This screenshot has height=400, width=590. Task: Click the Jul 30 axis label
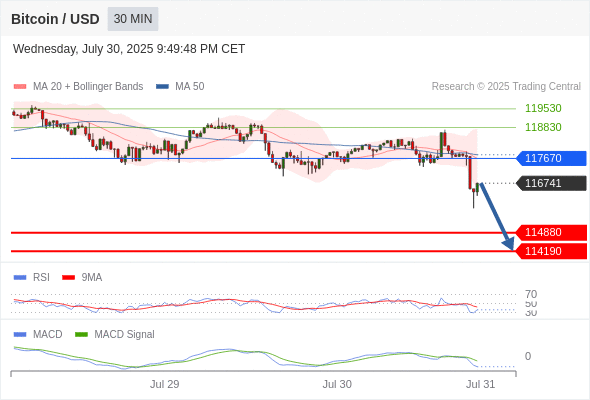[337, 384]
